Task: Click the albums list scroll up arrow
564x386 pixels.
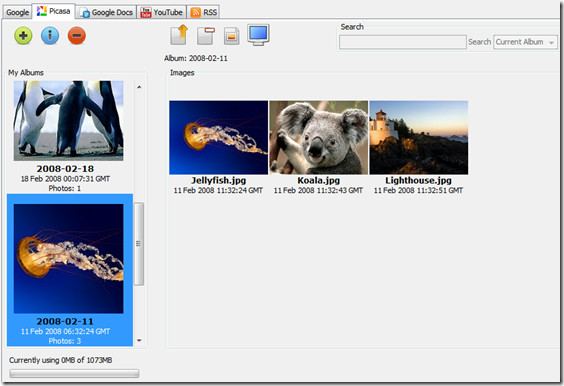Action: pyautogui.click(x=139, y=87)
